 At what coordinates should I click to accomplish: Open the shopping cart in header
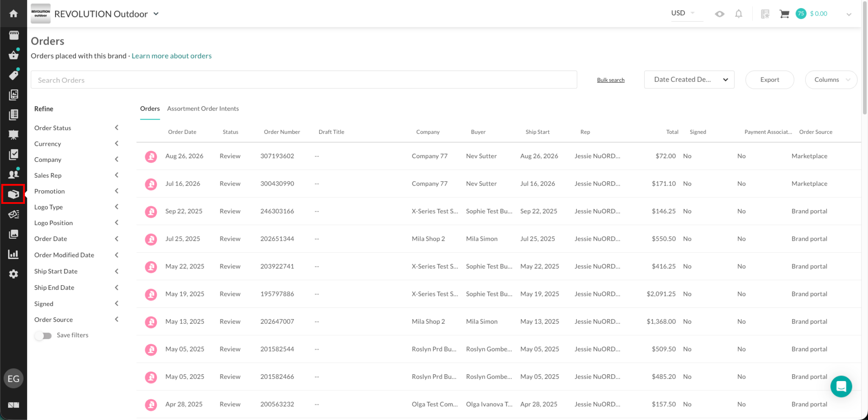click(x=784, y=14)
